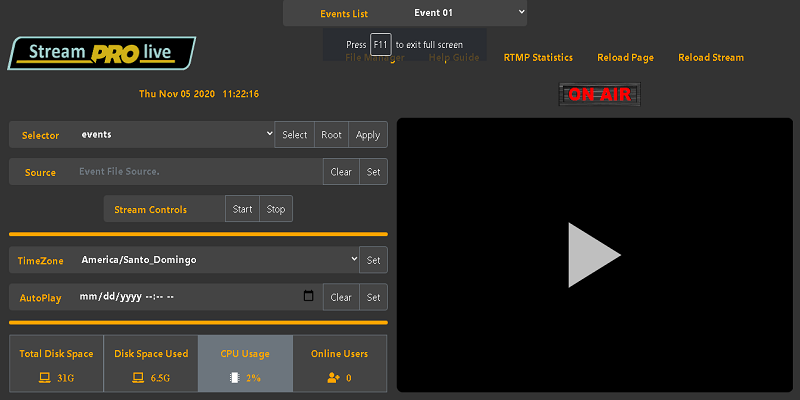Click the Total Disk Space drive icon
Viewport: 800px width, 400px height.
(44, 378)
